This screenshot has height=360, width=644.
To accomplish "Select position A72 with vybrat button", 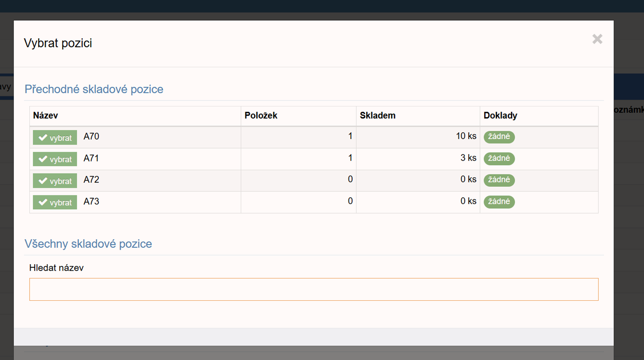I will tap(55, 181).
